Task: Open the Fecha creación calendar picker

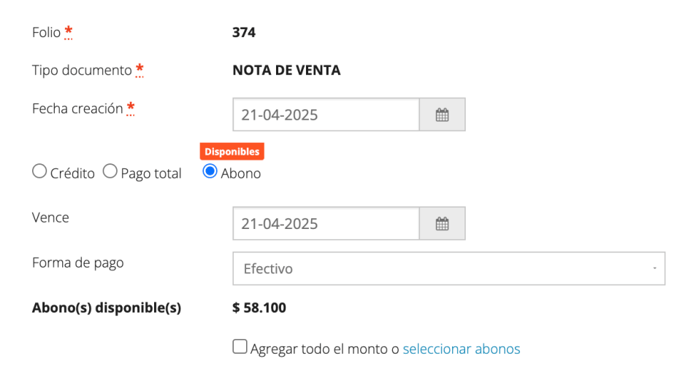Action: [x=442, y=115]
